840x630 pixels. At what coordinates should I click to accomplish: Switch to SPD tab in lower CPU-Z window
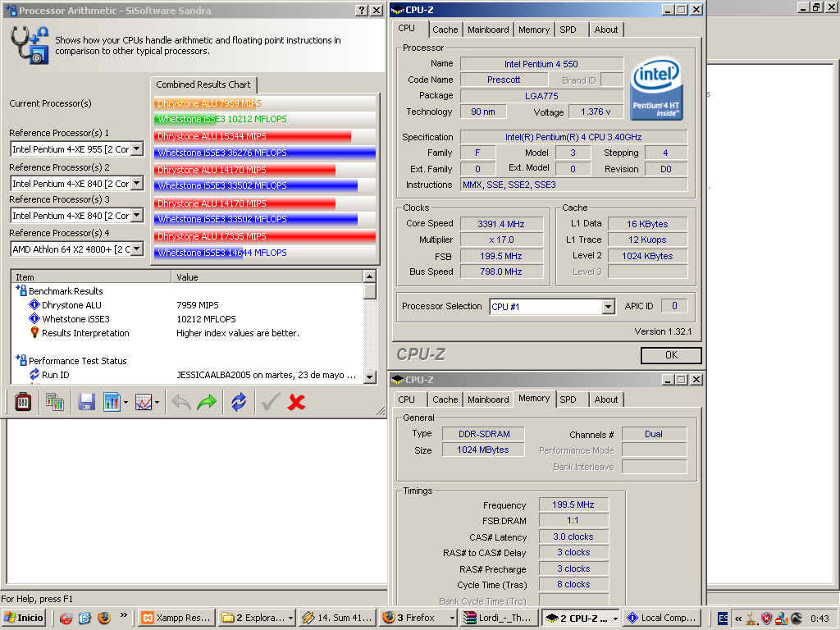point(568,399)
